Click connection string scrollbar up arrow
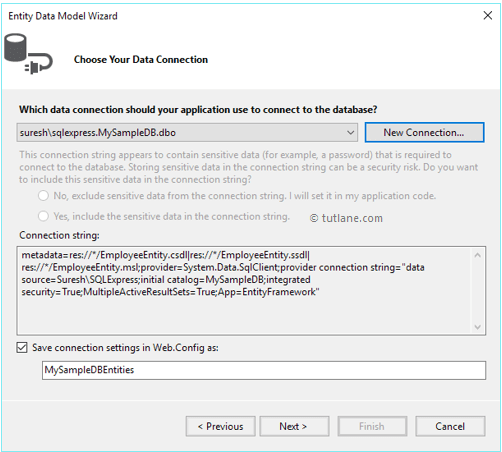Viewport: 502px width, 452px height. click(x=477, y=255)
